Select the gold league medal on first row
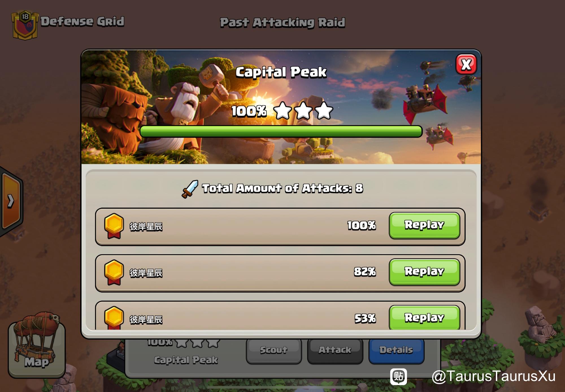565x392 pixels. click(x=114, y=226)
